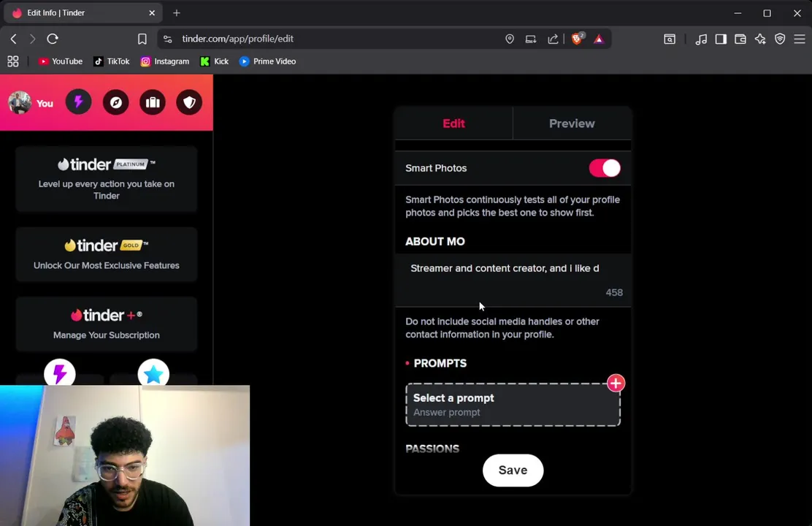Share this page via share icon
The width and height of the screenshot is (812, 526).
(553, 39)
